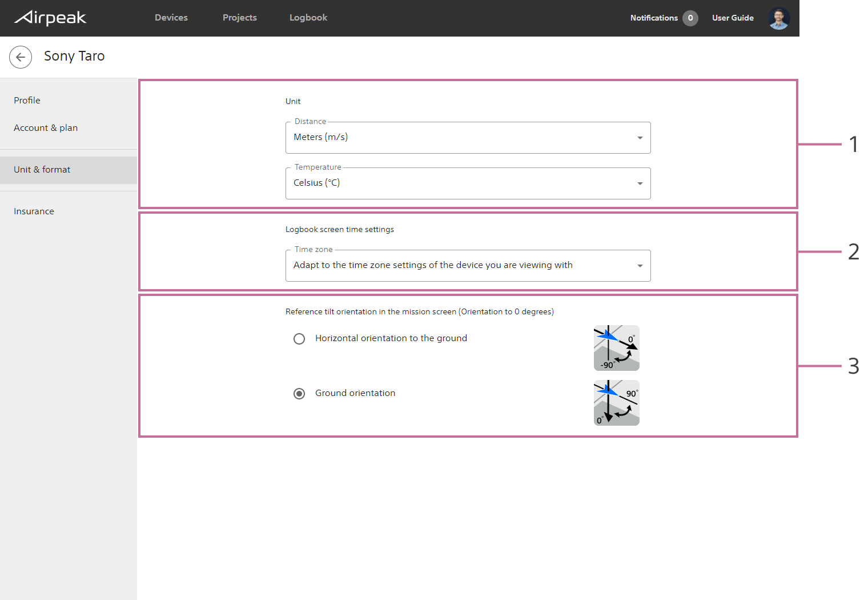The height and width of the screenshot is (600, 868).
Task: Open the Devices menu
Action: click(171, 18)
